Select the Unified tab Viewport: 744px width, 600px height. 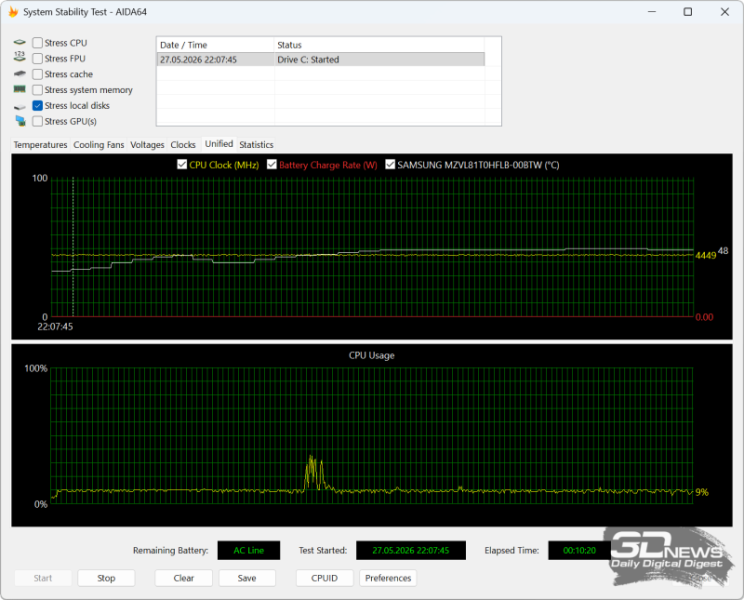(219, 144)
